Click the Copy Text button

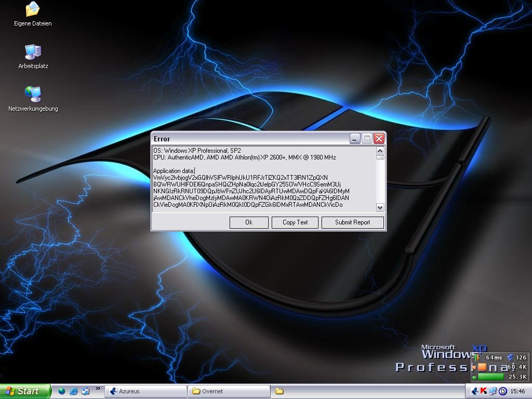tap(295, 222)
